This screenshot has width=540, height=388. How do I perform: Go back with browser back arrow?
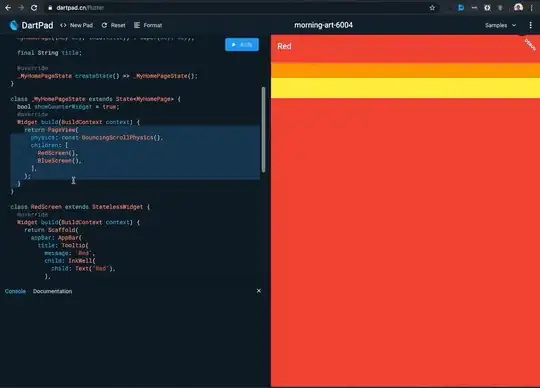8,8
